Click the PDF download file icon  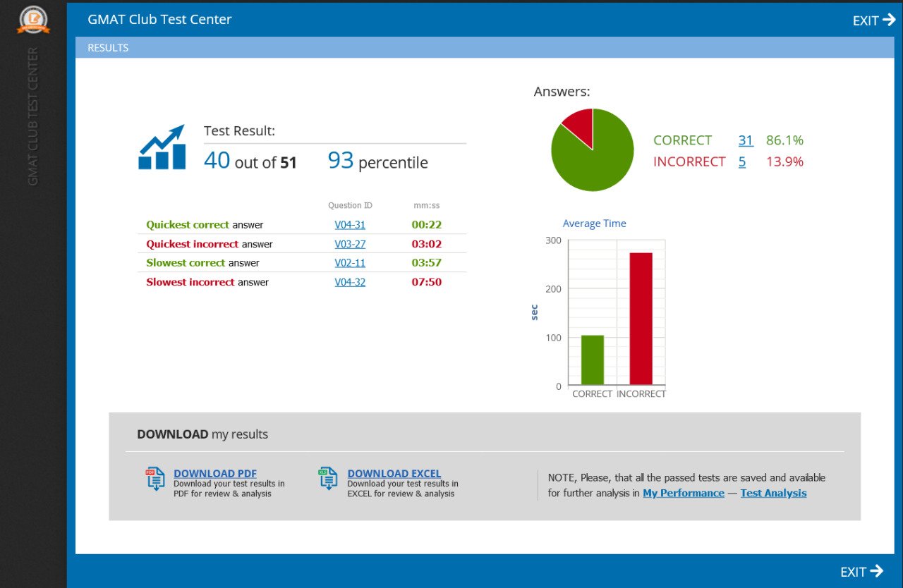click(155, 479)
